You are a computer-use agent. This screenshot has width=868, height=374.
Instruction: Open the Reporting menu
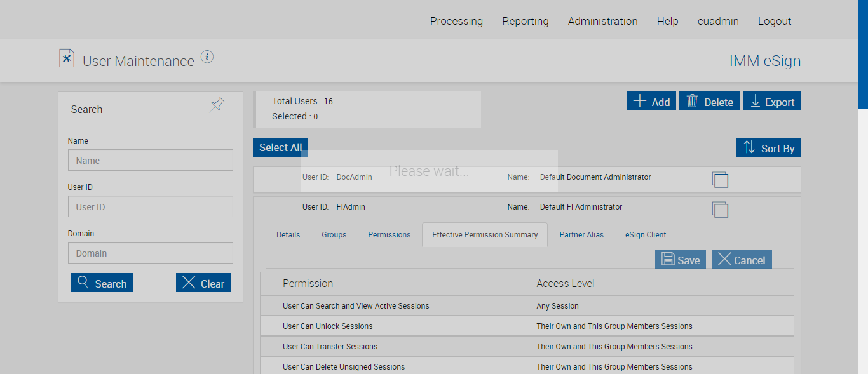tap(526, 21)
